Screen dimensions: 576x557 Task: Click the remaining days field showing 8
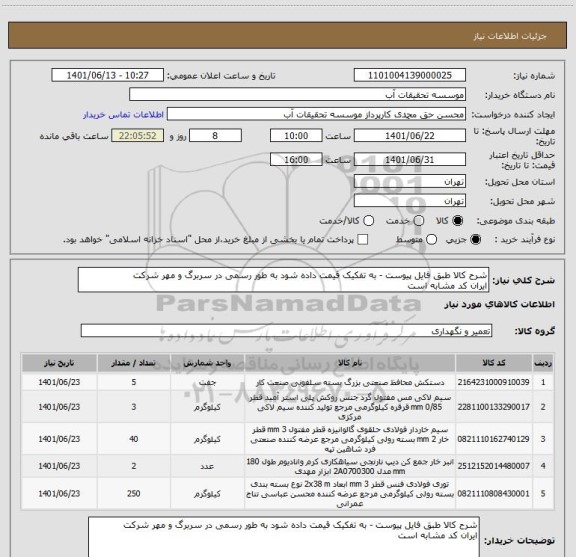click(x=215, y=136)
